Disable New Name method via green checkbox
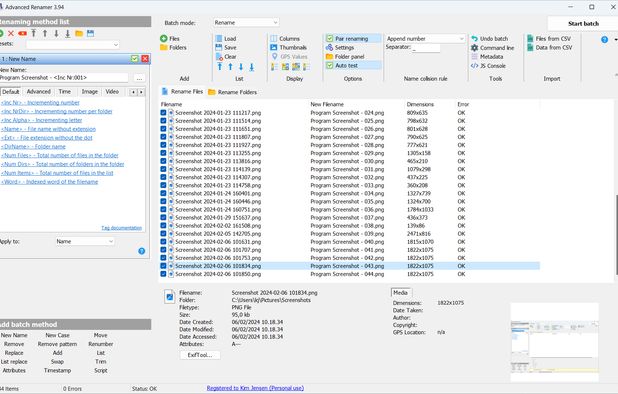 coord(135,59)
